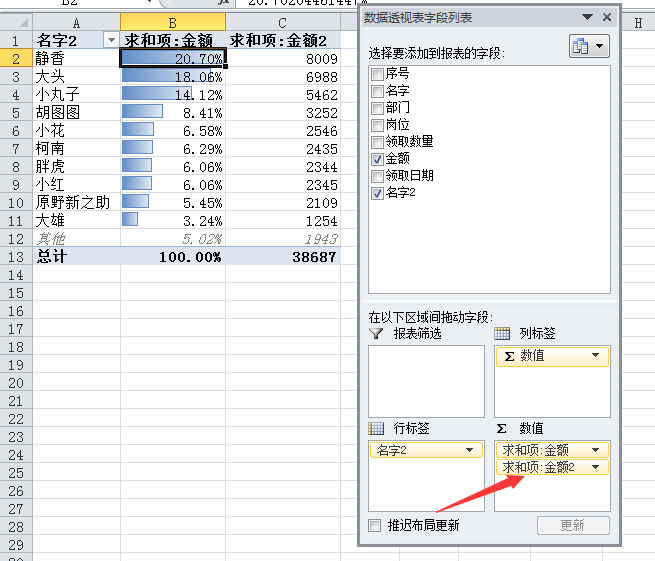Click the 行标签 grid icon
Viewport: 655px width, 561px height.
coord(376,428)
